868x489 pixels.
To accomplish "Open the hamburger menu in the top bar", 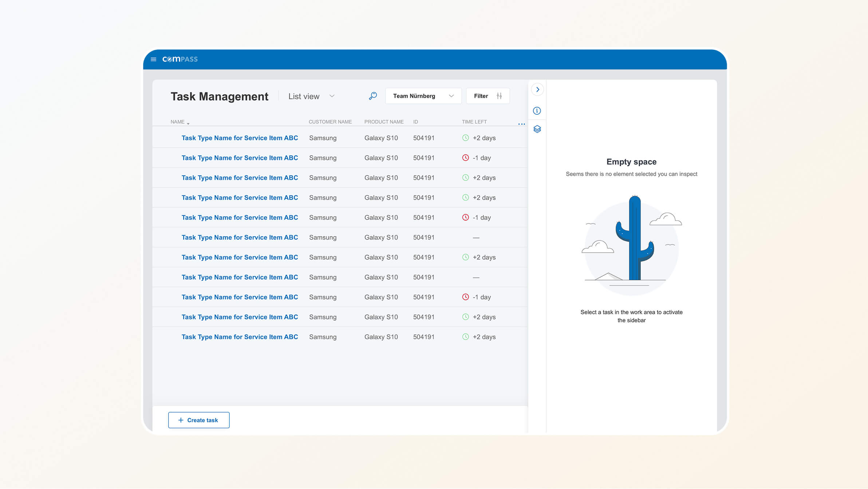I will pyautogui.click(x=153, y=59).
